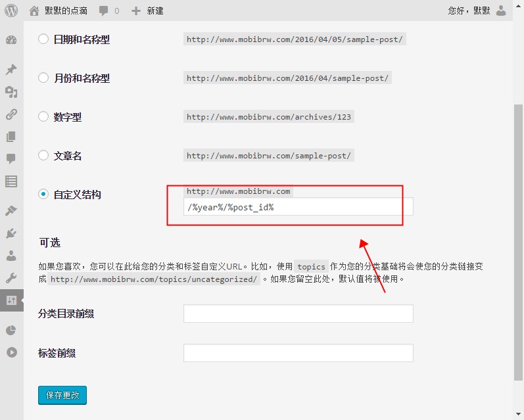Image resolution: width=524 pixels, height=420 pixels.
Task: Open the Users sidebar icon
Action: coord(11,256)
